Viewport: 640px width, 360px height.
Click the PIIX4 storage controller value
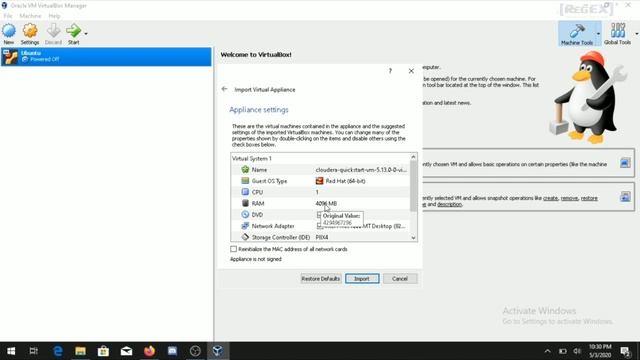(322, 237)
